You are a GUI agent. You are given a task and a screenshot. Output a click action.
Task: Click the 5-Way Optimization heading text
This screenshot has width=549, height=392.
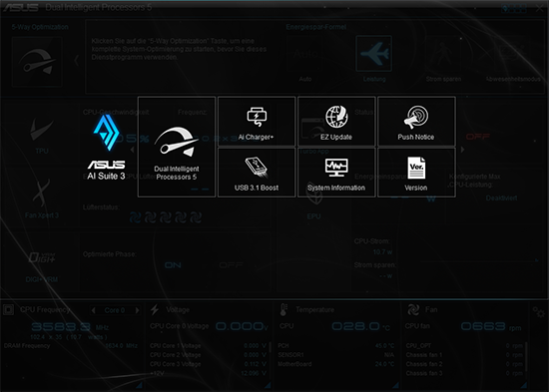(40, 27)
